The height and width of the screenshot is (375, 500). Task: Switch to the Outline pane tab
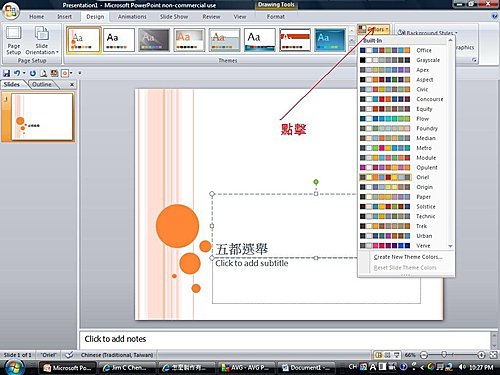point(42,84)
